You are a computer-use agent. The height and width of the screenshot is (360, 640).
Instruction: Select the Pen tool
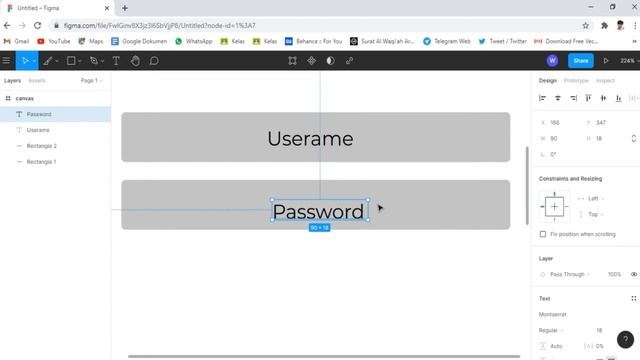[94, 61]
